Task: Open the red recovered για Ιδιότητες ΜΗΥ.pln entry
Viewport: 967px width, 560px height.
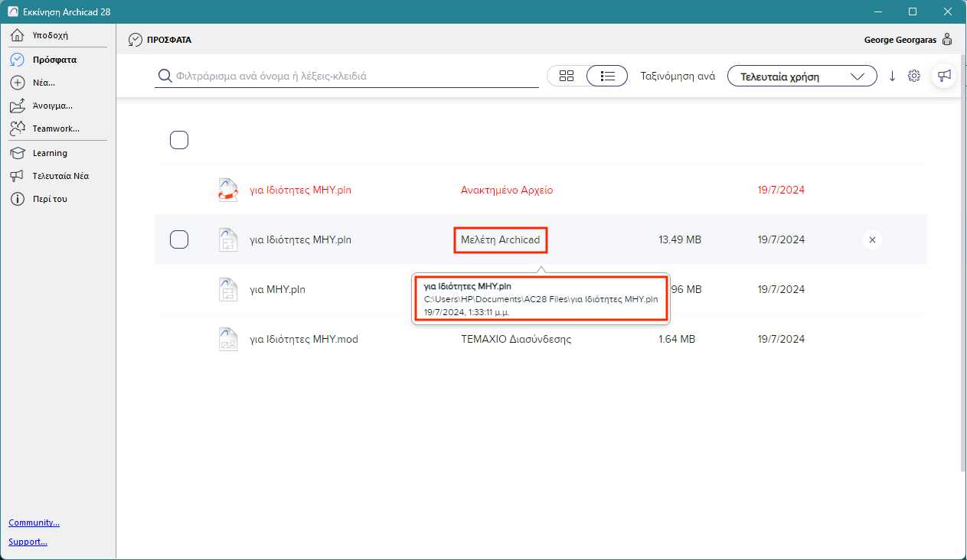Action: tap(301, 190)
